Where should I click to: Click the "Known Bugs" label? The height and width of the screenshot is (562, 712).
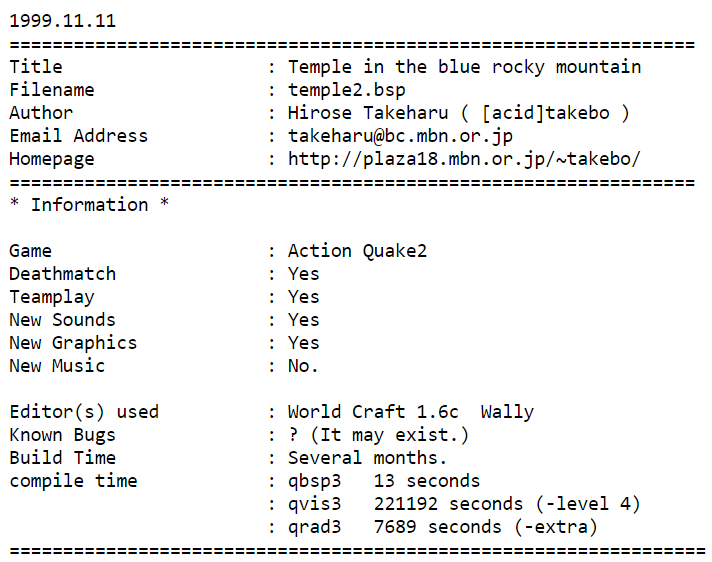click(63, 435)
